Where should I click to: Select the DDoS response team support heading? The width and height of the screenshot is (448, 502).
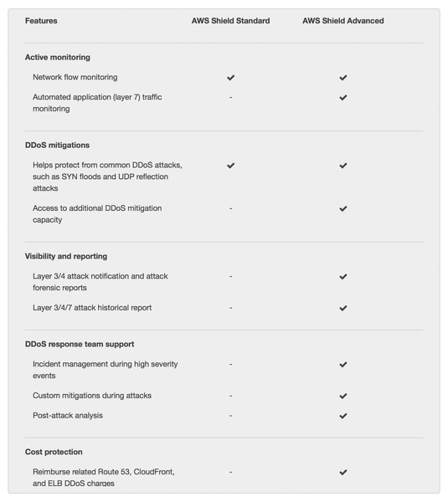click(80, 344)
